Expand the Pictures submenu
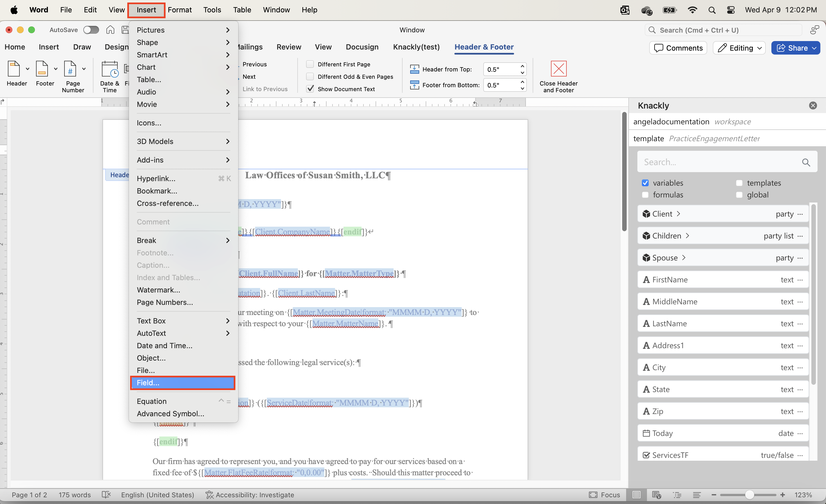This screenshot has height=504, width=826. [183, 30]
